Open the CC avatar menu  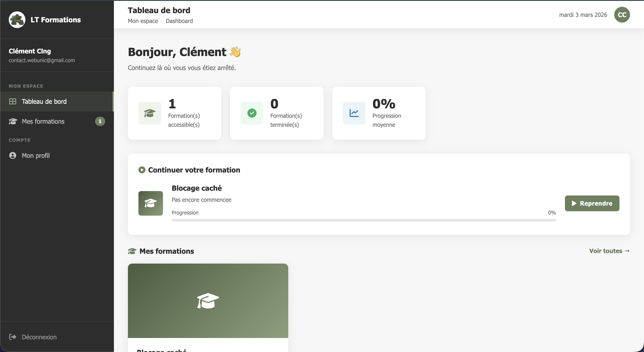622,14
